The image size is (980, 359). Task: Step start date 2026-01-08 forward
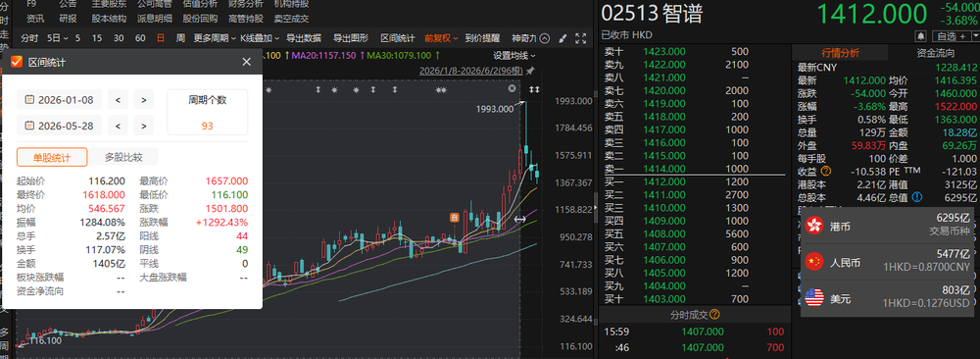coord(144,99)
